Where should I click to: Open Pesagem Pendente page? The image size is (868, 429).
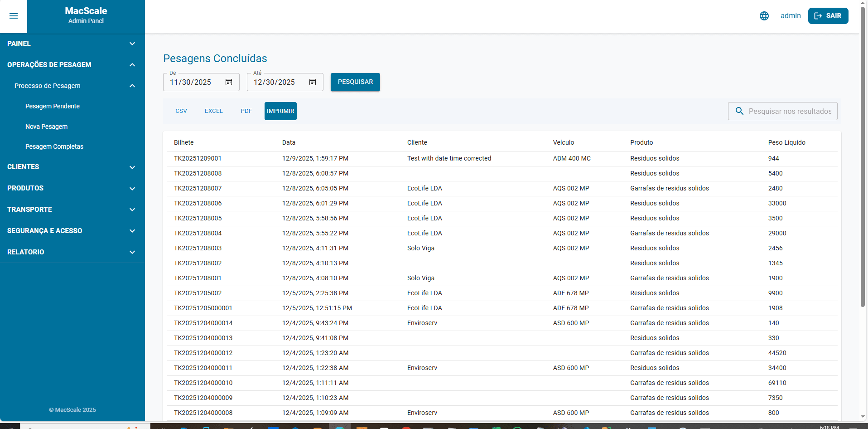click(53, 106)
